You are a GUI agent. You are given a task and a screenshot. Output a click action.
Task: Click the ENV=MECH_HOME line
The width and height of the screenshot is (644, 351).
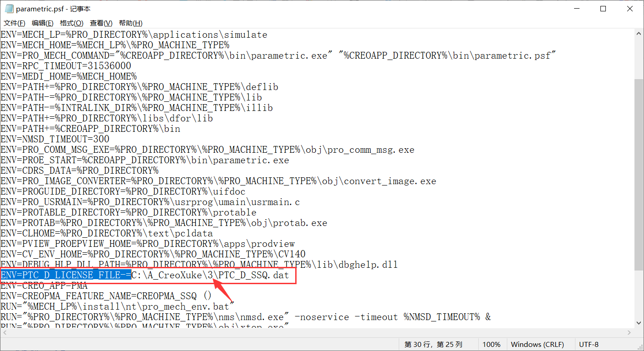tap(115, 45)
